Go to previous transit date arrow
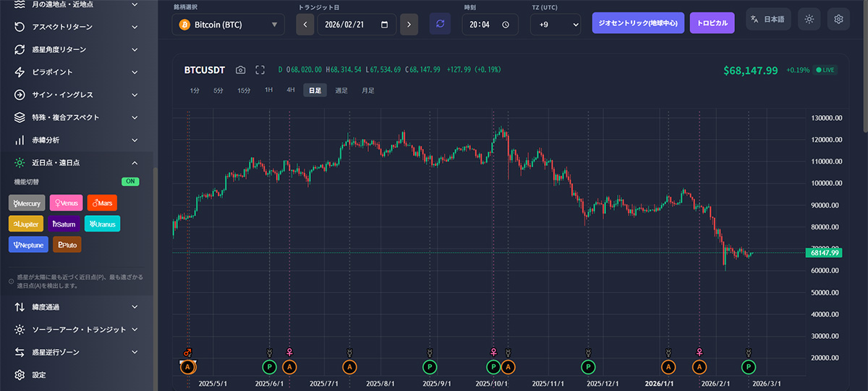The height and width of the screenshot is (391, 868). click(305, 24)
